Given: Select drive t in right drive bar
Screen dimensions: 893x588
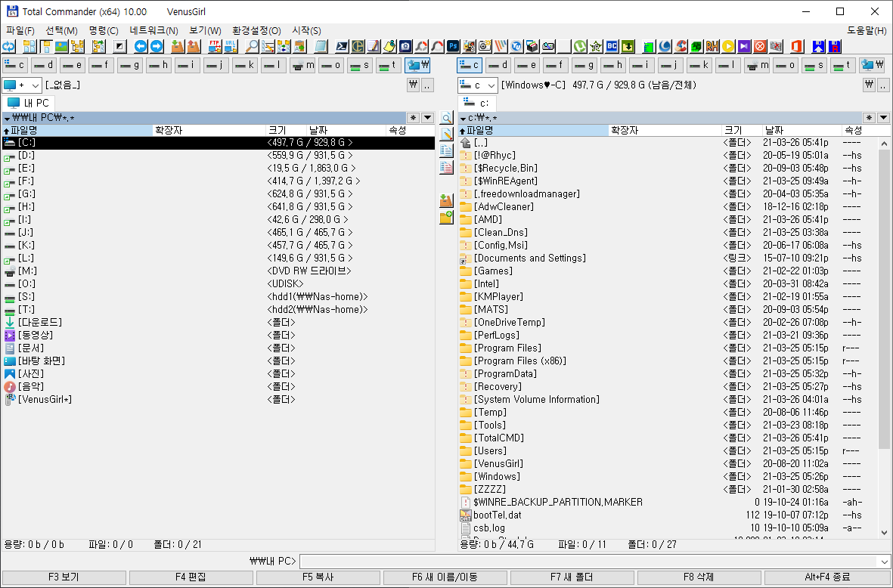Looking at the screenshot, I should click(843, 66).
